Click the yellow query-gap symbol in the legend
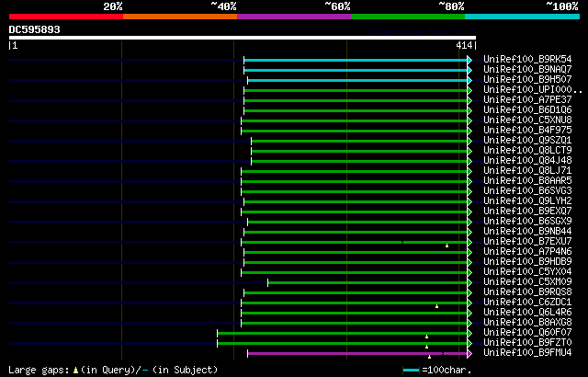This screenshot has height=377, width=588. coord(75,371)
